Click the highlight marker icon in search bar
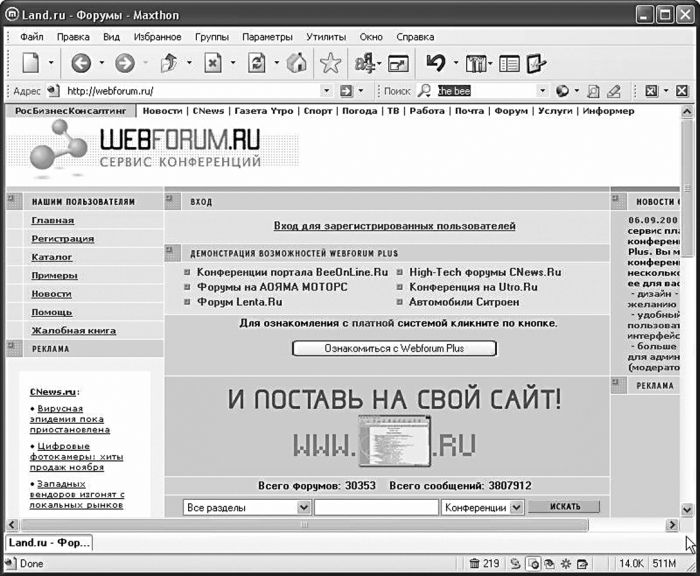This screenshot has height=576, width=700. point(614,91)
